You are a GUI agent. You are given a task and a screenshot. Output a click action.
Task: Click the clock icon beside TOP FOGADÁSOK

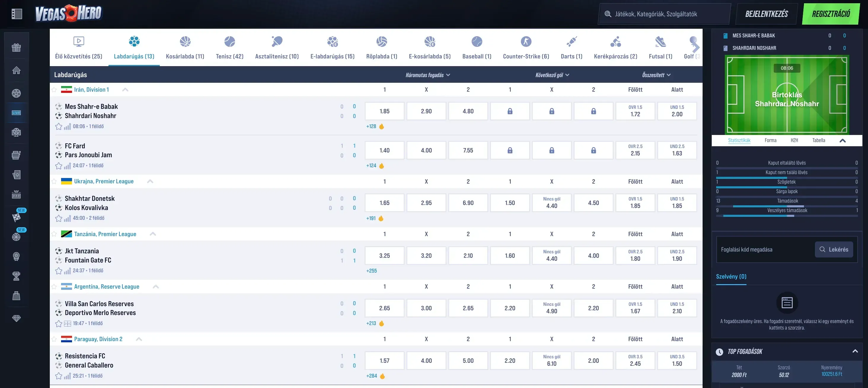point(719,352)
